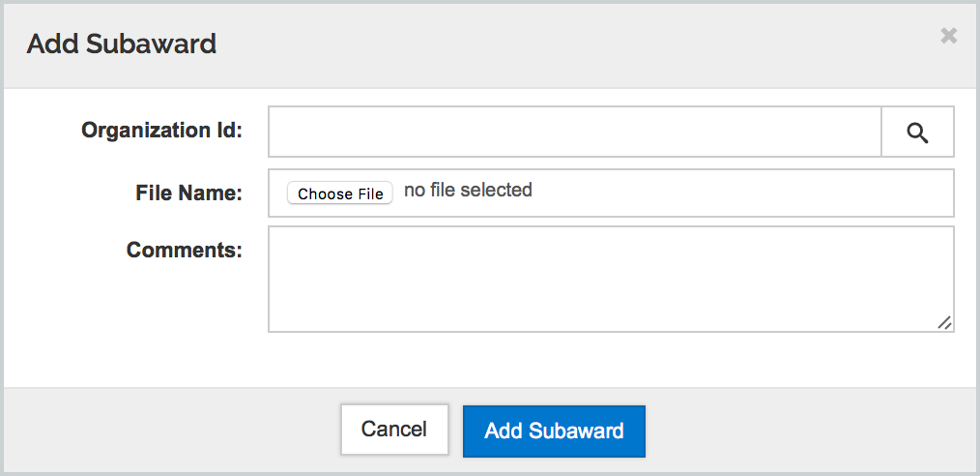This screenshot has height=476, width=980.
Task: Click empty space in the File Name field box
Action: [x=744, y=193]
